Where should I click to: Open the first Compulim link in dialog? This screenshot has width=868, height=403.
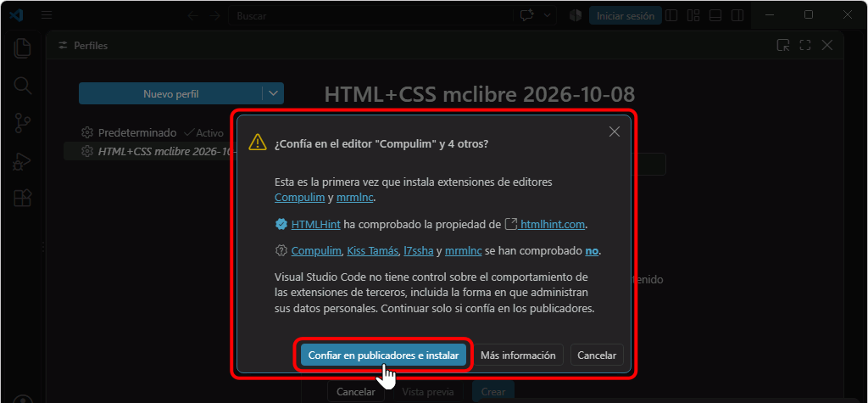tap(299, 197)
